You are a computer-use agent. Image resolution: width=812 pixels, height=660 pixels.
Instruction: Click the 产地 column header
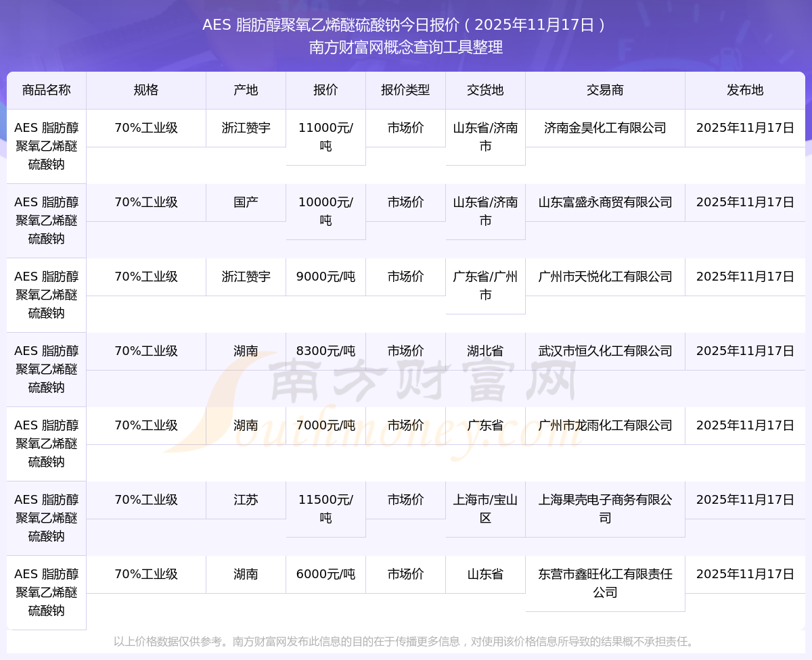pos(246,90)
